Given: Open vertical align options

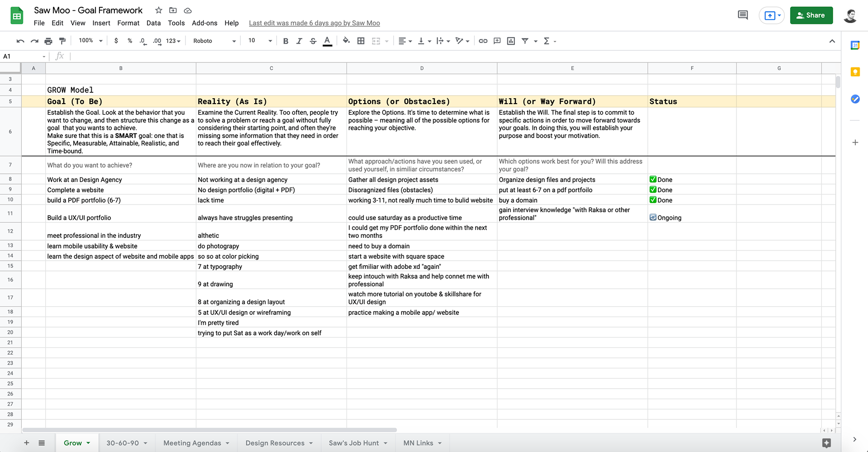Looking at the screenshot, I should [424, 41].
